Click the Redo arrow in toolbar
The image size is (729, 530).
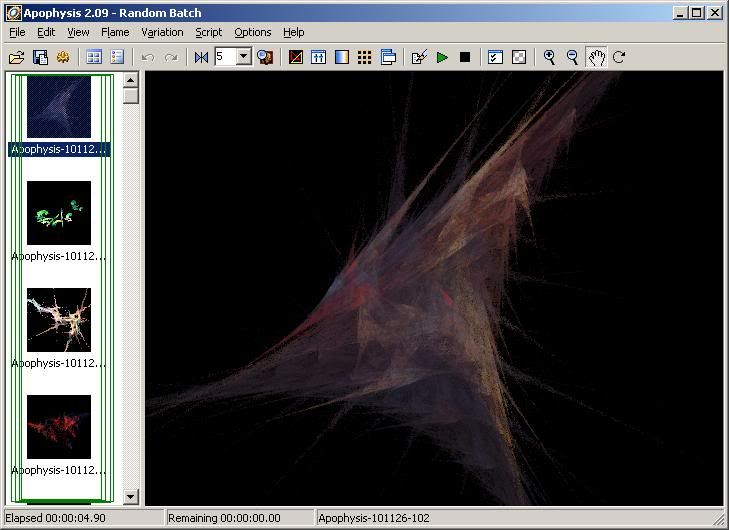pos(171,57)
